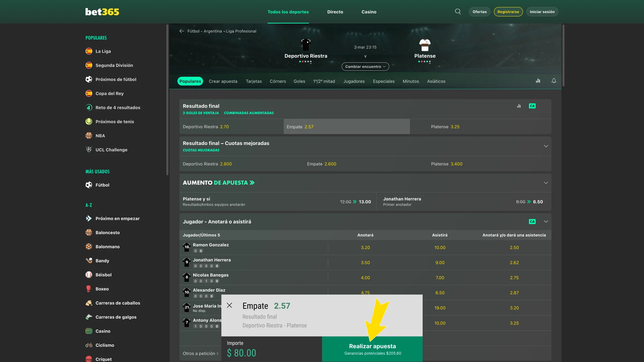Open Casino from the top menu
Image resolution: width=644 pixels, height=362 pixels.
pyautogui.click(x=369, y=12)
